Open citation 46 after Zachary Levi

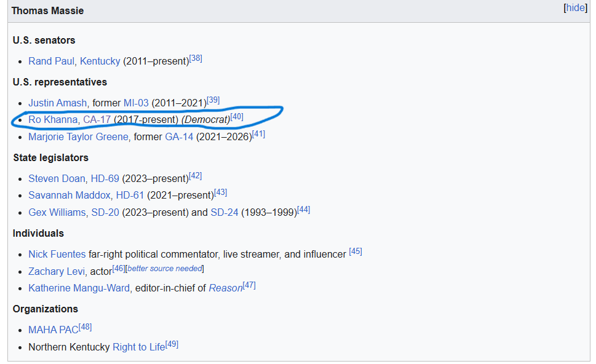(x=119, y=268)
